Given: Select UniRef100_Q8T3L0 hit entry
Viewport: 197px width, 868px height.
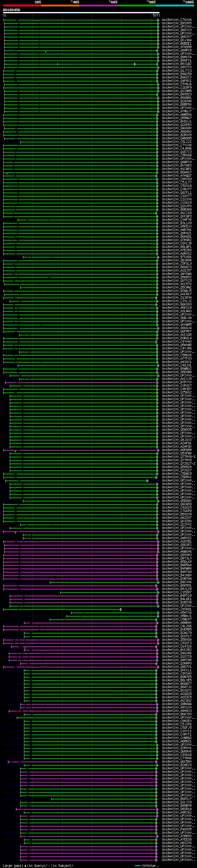Looking at the screenshot, I should (x=177, y=558).
